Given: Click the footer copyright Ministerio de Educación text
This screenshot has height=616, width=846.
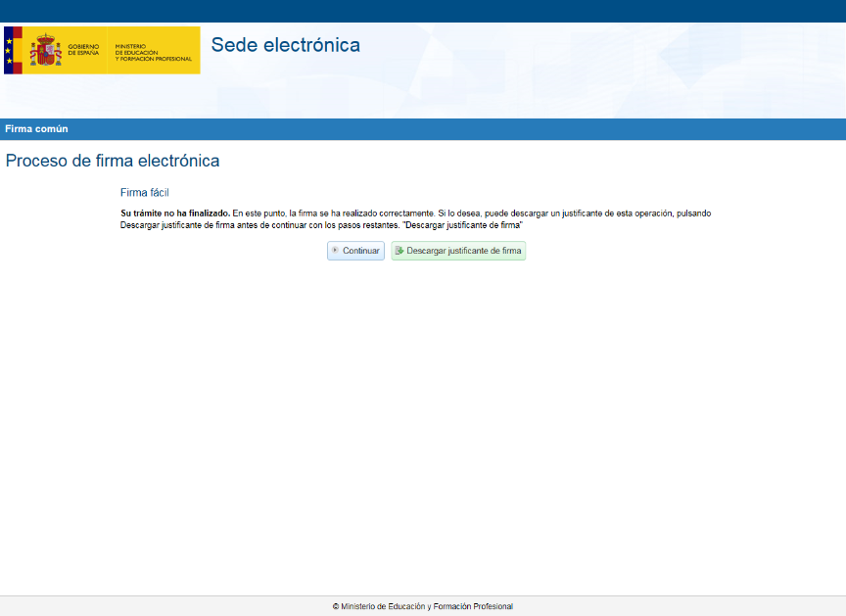Looking at the screenshot, I should pos(423,606).
